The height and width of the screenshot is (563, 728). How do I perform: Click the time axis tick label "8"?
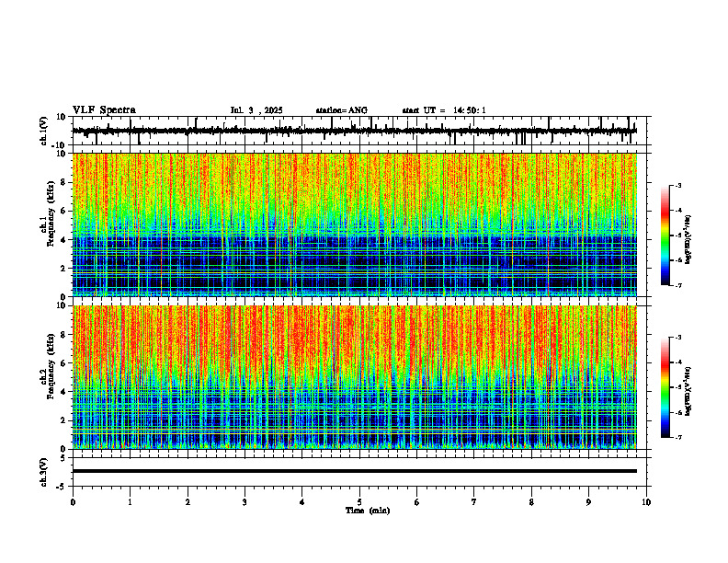(x=531, y=502)
